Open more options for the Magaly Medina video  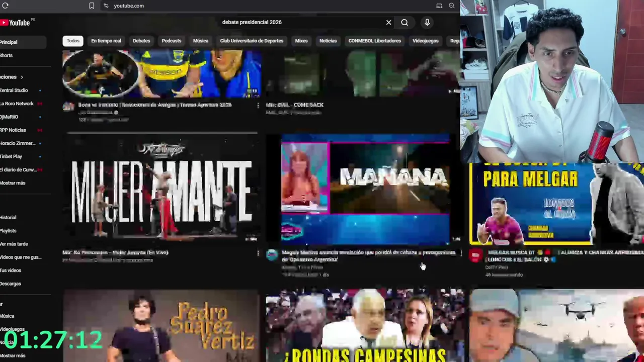(x=460, y=253)
